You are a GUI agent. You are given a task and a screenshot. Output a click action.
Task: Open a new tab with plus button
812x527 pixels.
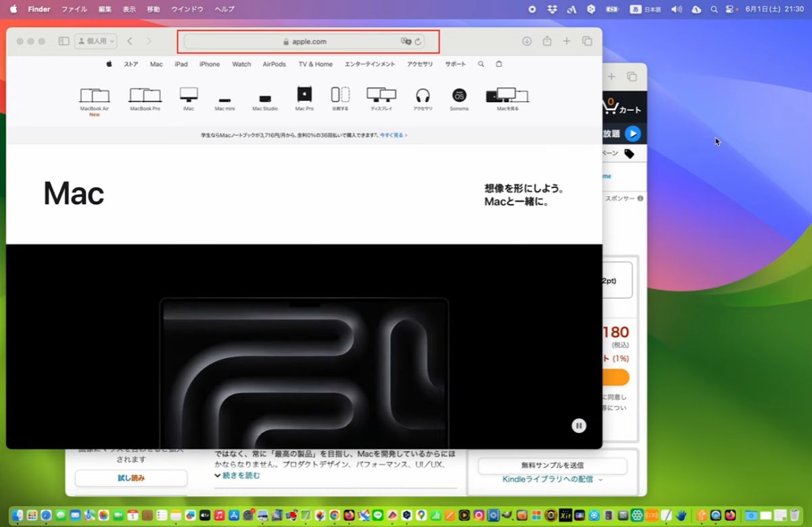pos(567,41)
